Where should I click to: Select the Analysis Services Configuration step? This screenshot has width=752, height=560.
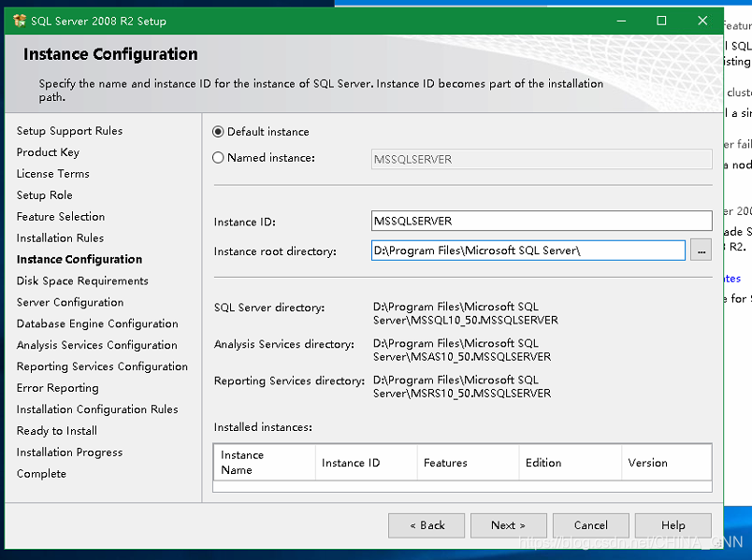pos(97,345)
